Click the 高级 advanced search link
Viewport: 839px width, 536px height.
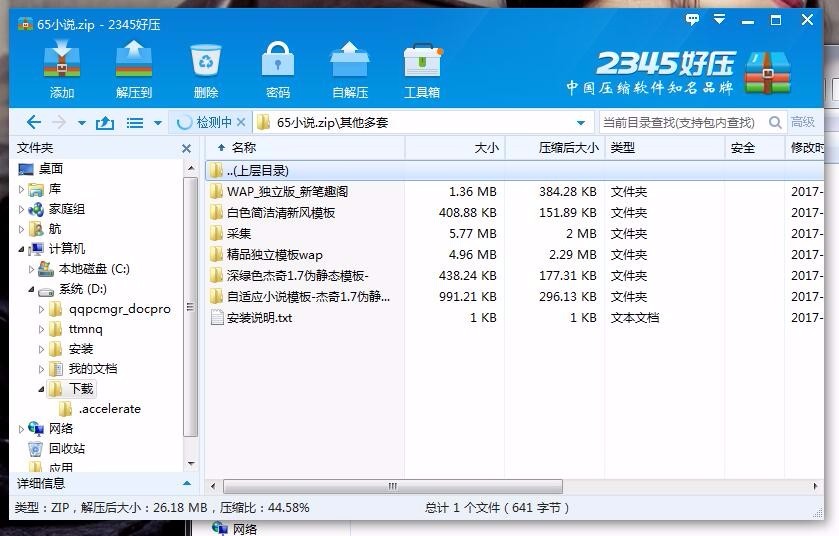point(803,122)
